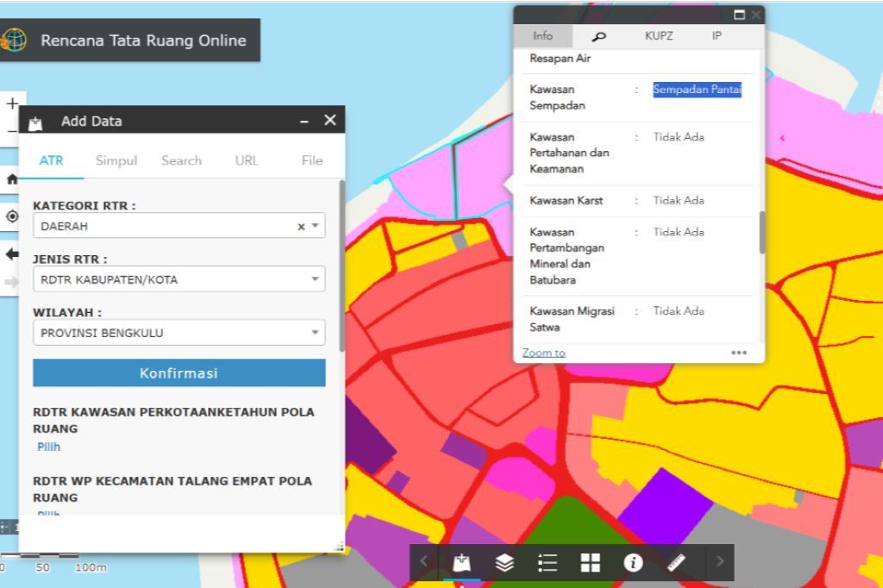The width and height of the screenshot is (883, 588).
Task: Minimize the Add Data panel
Action: tap(304, 121)
